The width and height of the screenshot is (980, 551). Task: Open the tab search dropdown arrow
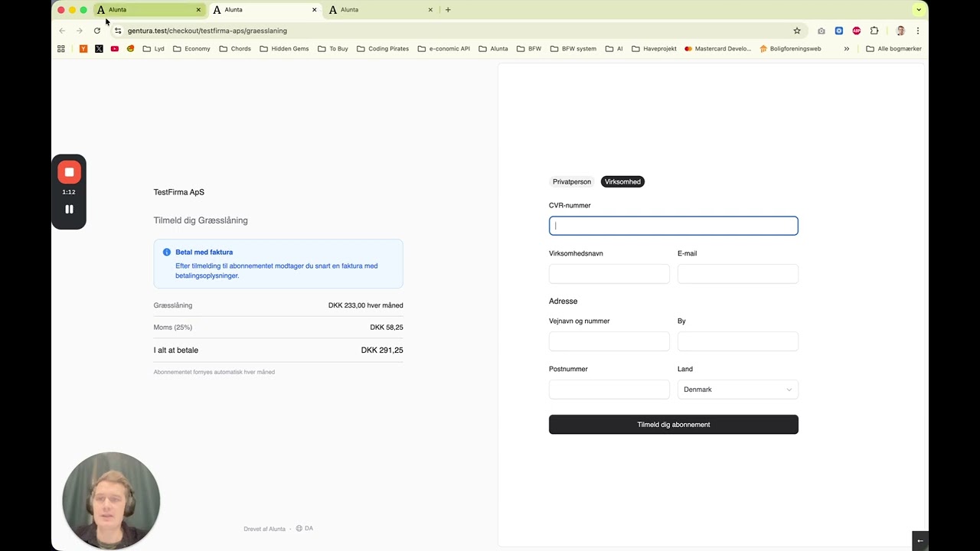tap(919, 10)
